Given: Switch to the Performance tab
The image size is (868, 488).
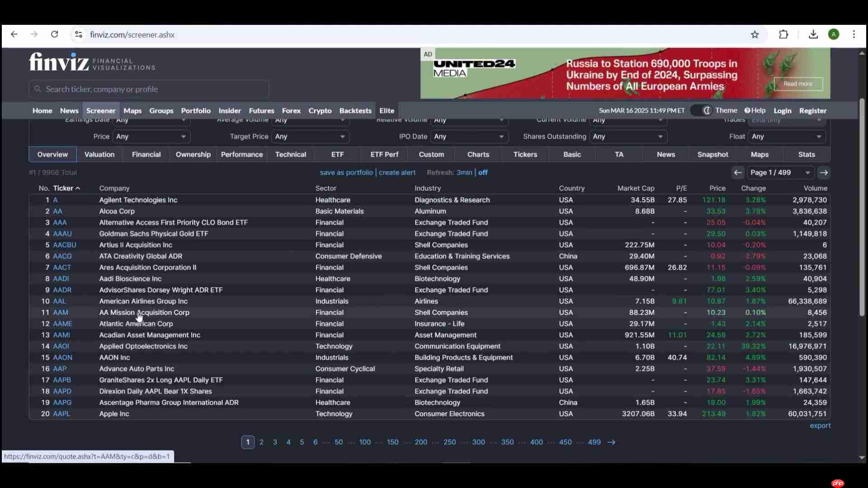Looking at the screenshot, I should tap(242, 155).
